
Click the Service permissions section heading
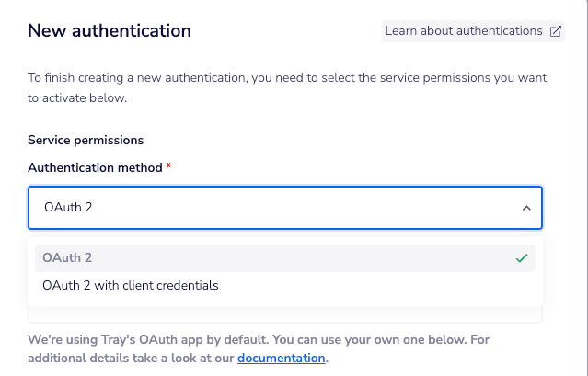86,141
